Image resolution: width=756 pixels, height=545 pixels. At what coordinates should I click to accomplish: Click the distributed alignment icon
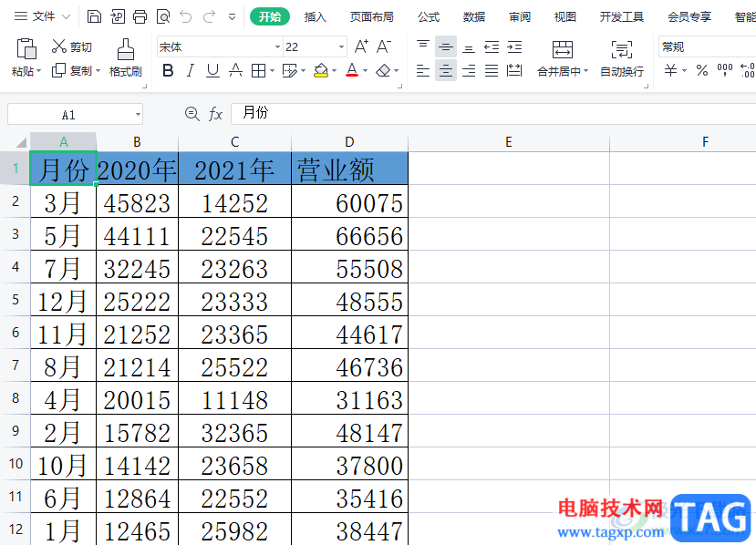coord(514,71)
